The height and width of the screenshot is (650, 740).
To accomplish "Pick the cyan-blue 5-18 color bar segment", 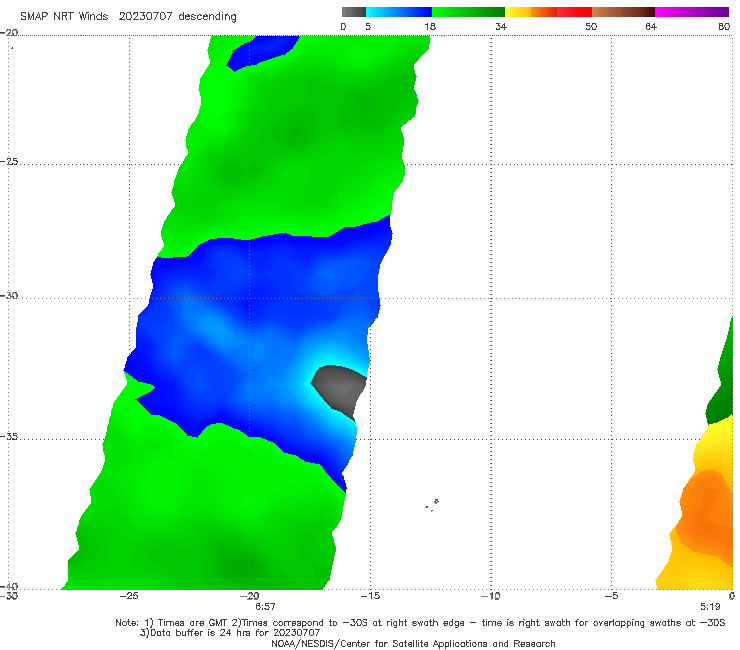I will tap(399, 12).
